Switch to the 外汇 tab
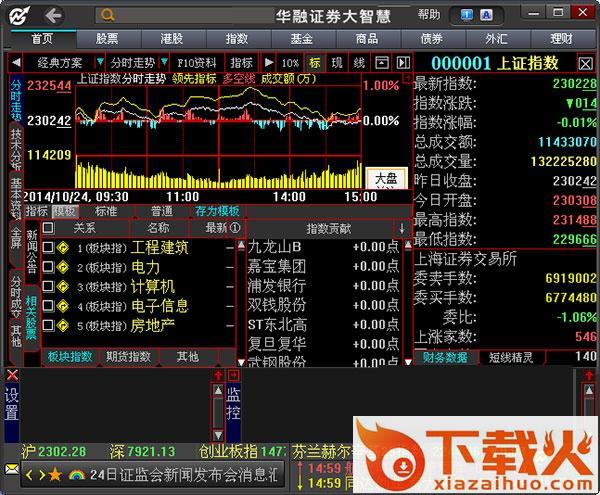This screenshot has width=600, height=495. (497, 39)
